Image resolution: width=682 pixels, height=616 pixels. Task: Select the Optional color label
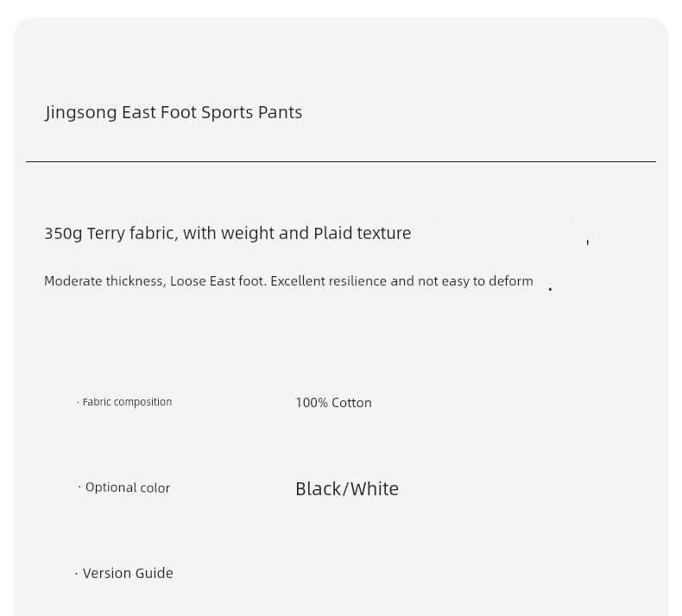pos(124,487)
